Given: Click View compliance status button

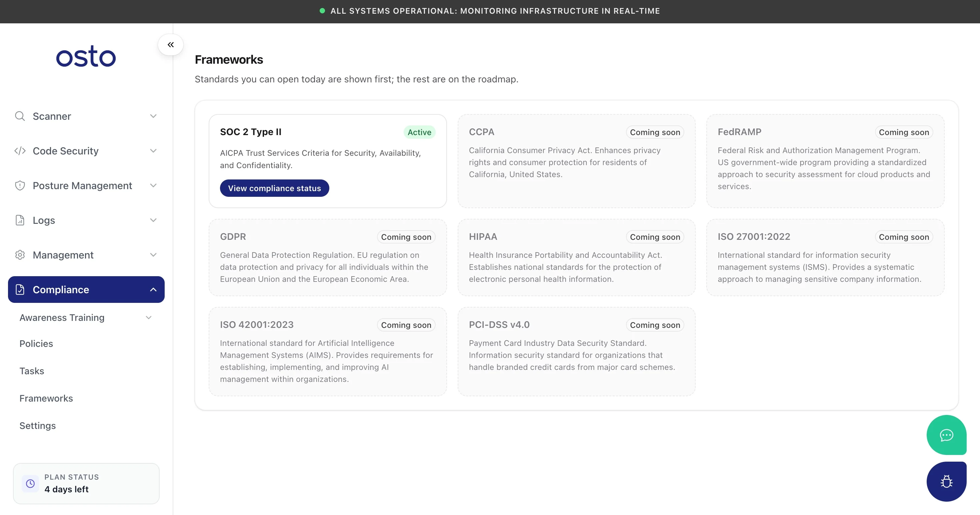Looking at the screenshot, I should point(274,188).
